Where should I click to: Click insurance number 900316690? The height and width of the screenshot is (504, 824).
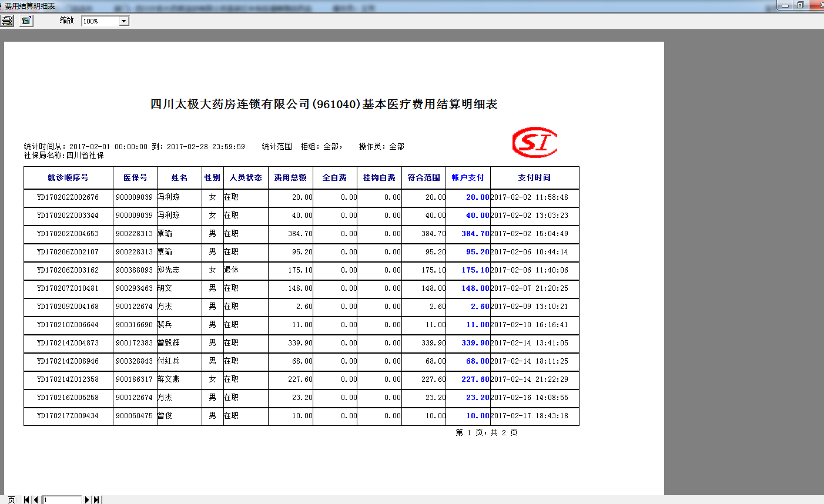click(134, 325)
